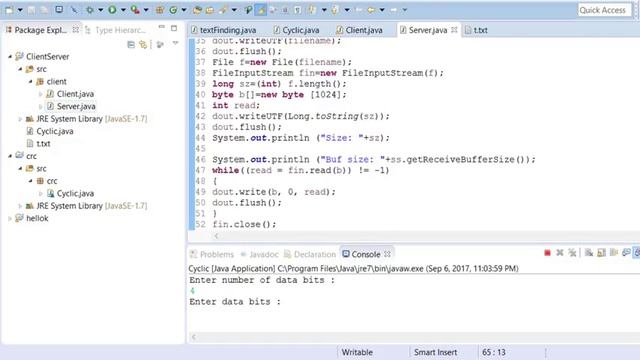Open the Run dropdown arrow

123,10
